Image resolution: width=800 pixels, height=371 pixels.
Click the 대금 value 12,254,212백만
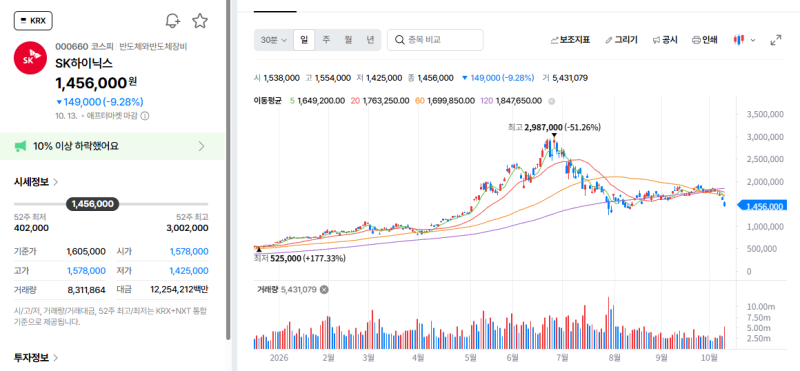pyautogui.click(x=179, y=290)
